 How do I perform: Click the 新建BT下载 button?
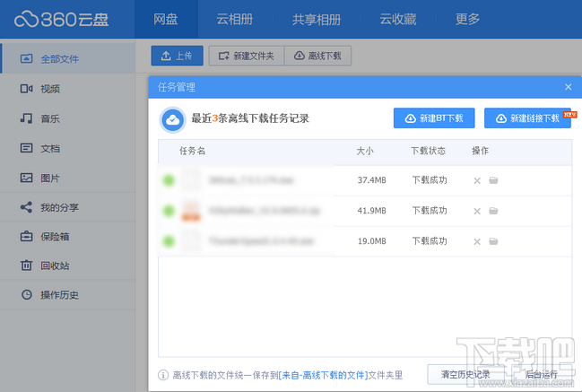[434, 118]
